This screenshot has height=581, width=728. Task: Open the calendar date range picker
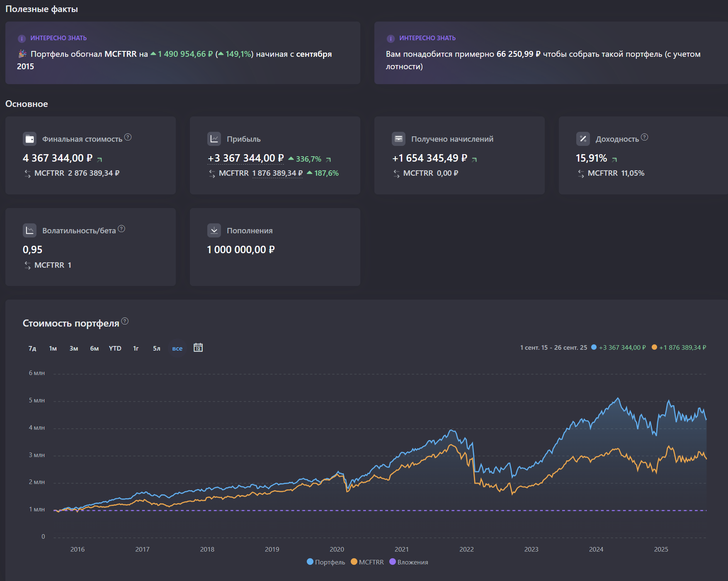[x=198, y=348]
